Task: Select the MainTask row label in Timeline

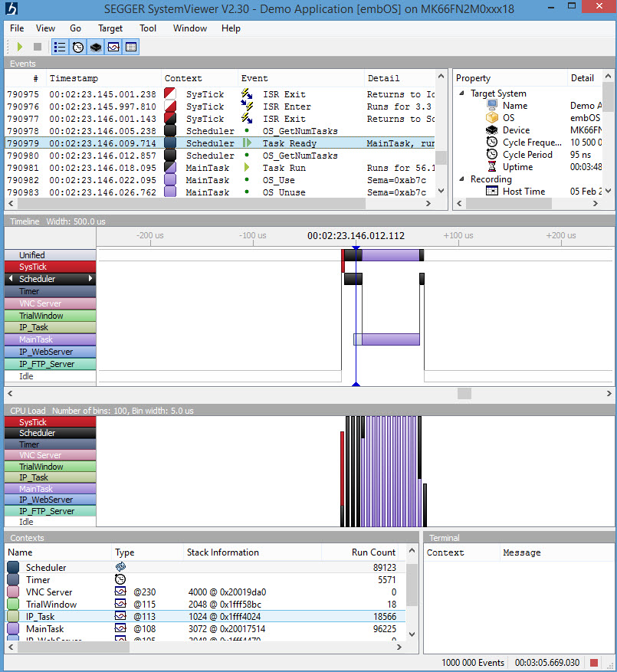Action: tap(50, 339)
